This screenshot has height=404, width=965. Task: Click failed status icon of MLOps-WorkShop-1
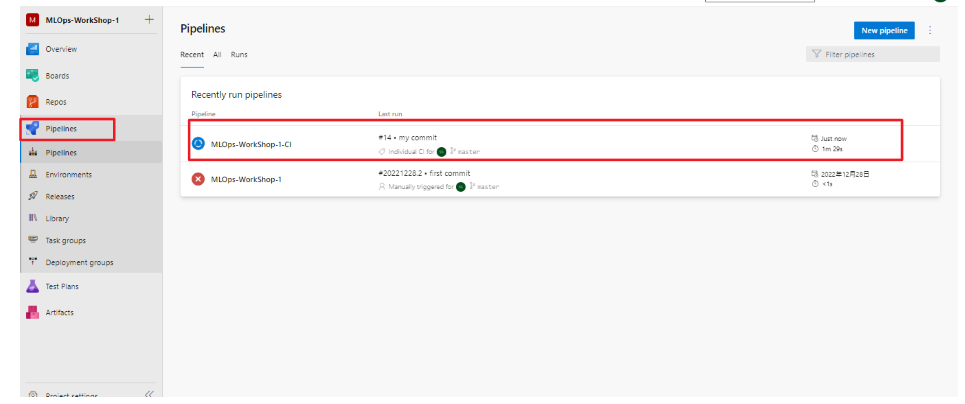pyautogui.click(x=198, y=179)
